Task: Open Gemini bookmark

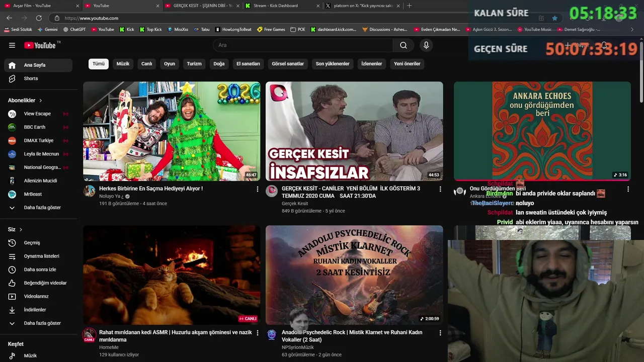Action: click(x=47, y=30)
